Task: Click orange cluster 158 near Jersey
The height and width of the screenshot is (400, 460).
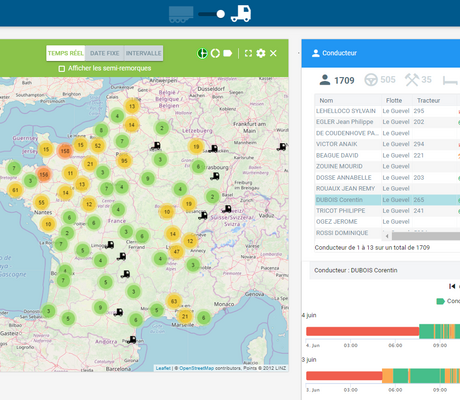Action: click(x=65, y=151)
